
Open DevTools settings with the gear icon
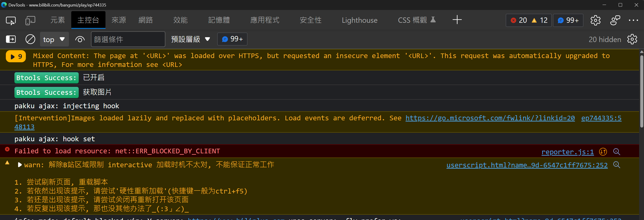596,20
